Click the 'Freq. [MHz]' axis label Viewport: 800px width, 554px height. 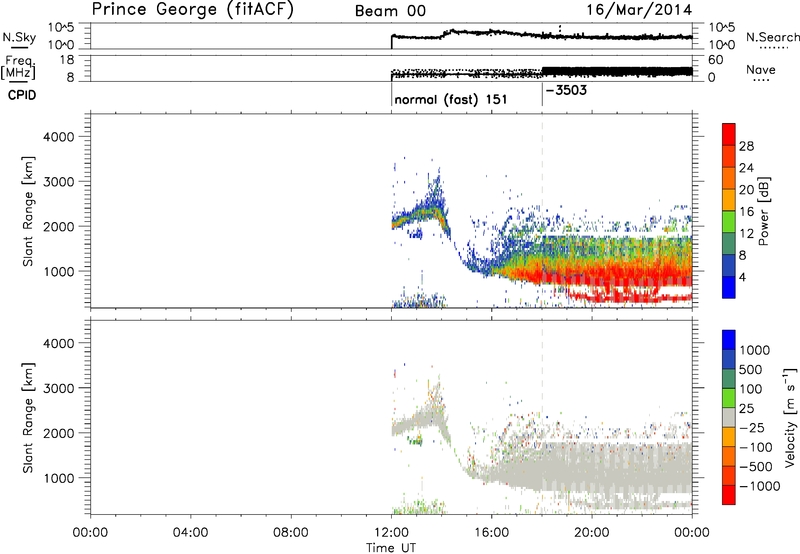click(19, 68)
